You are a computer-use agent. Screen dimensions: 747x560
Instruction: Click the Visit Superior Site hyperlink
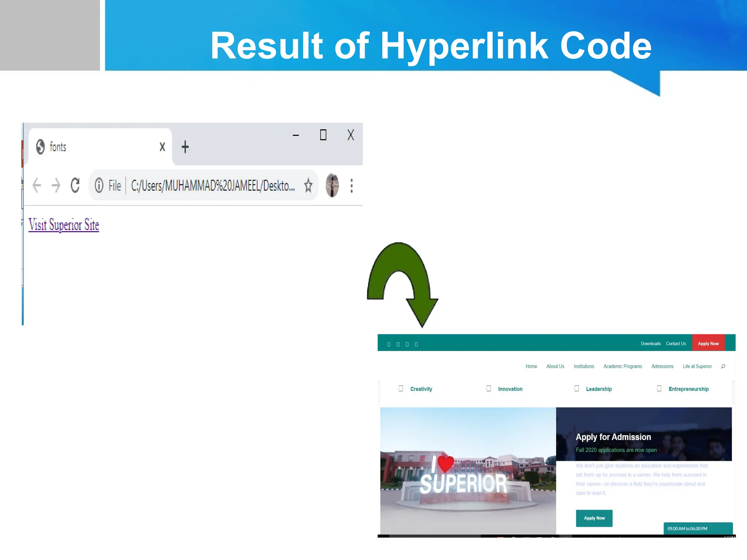(x=64, y=225)
